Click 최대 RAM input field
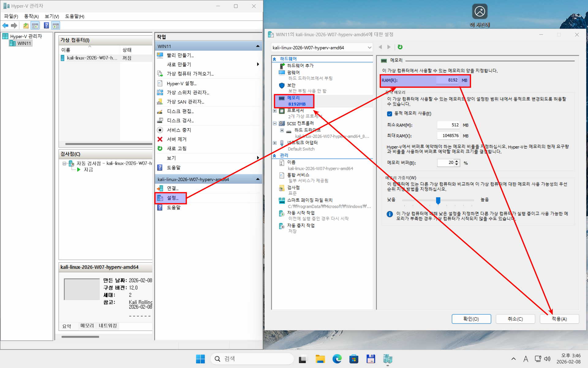This screenshot has width=588, height=368. point(449,136)
